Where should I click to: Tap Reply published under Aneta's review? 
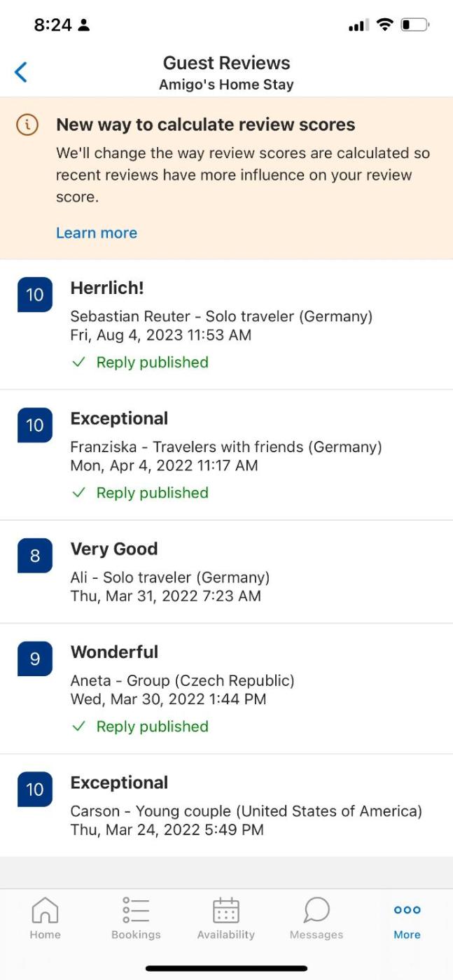click(152, 727)
